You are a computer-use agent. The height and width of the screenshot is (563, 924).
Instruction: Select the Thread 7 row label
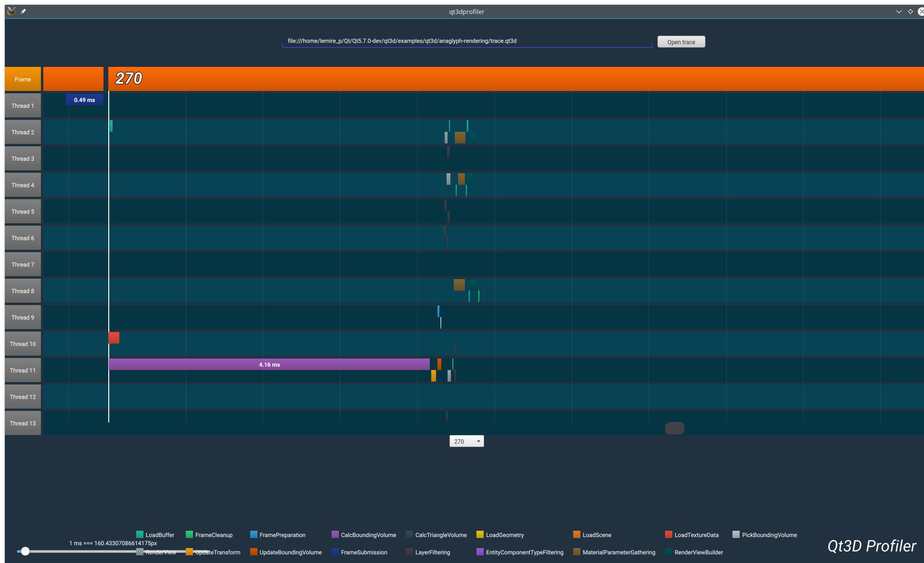[x=23, y=265]
